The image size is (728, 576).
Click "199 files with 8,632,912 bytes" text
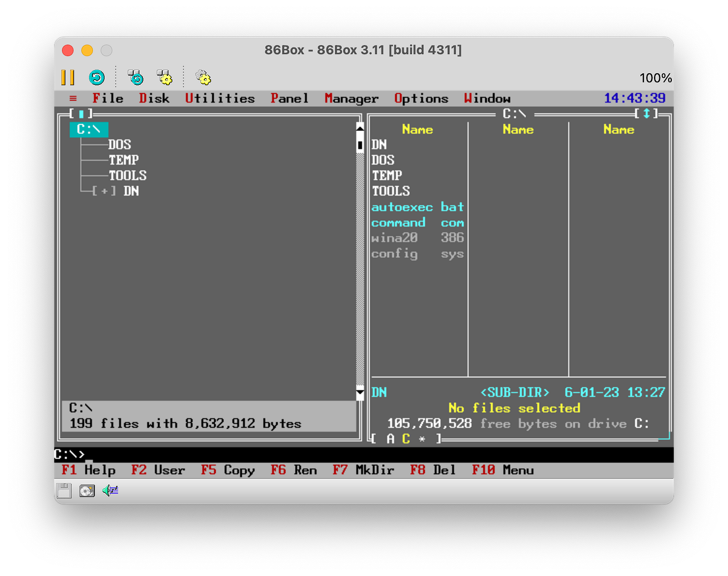click(186, 424)
